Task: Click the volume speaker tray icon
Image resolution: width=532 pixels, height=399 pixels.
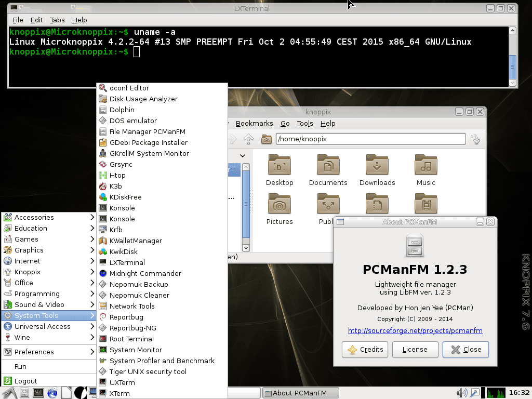Action: click(x=462, y=393)
